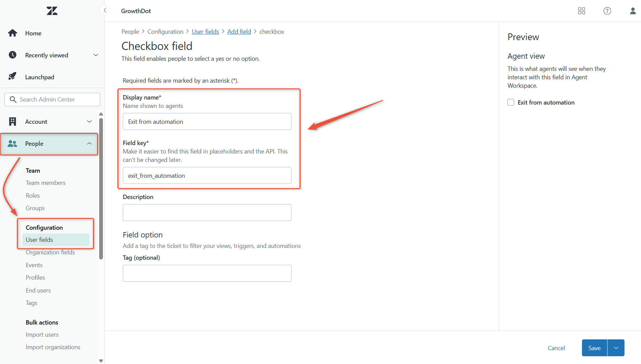Open the Help icon in top bar

(607, 11)
